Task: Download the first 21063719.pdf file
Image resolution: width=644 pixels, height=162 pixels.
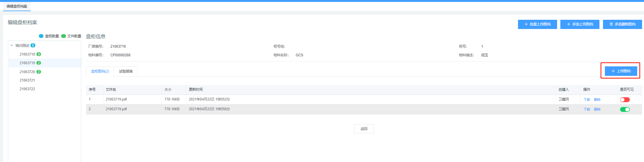Action: [587, 100]
